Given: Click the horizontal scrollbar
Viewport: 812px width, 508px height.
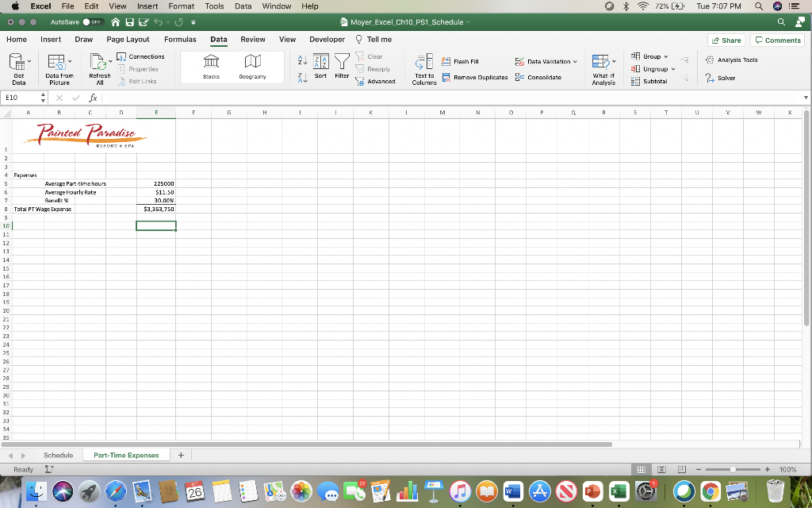Looking at the screenshot, I should point(307,444).
